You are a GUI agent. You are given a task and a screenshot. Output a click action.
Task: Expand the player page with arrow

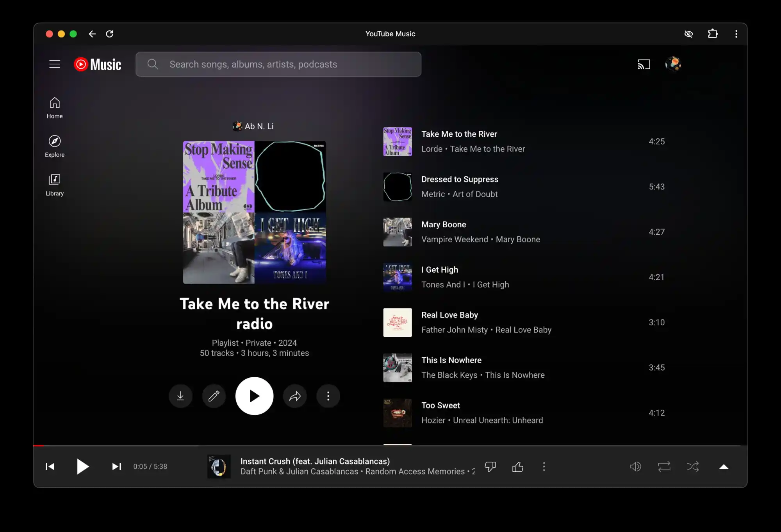pyautogui.click(x=724, y=466)
